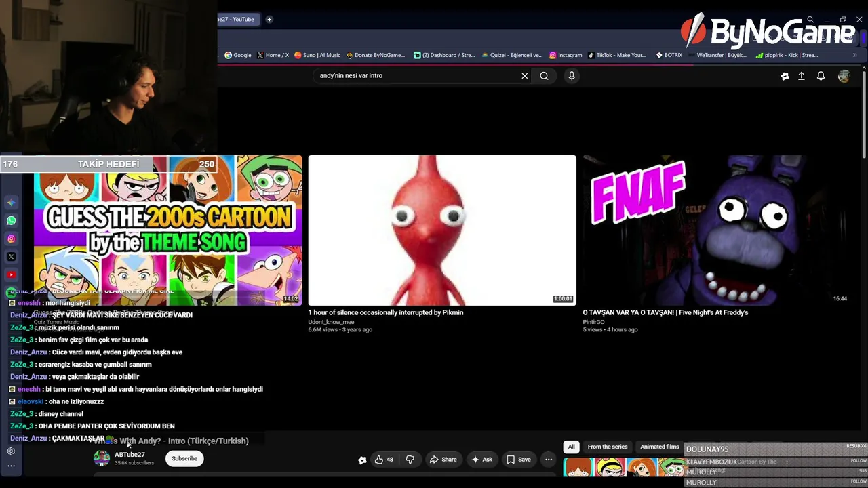Open X from the browser sidebar
The image size is (868, 488).
[12, 257]
